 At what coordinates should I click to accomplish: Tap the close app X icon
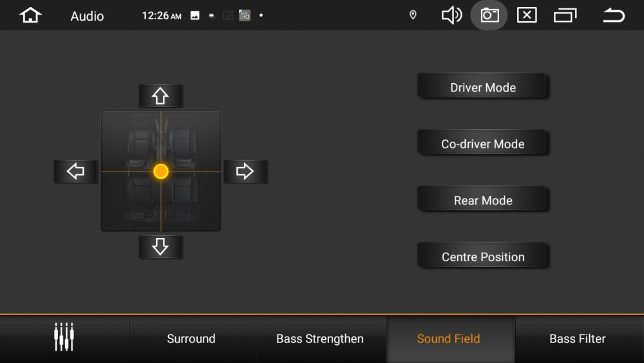(527, 15)
